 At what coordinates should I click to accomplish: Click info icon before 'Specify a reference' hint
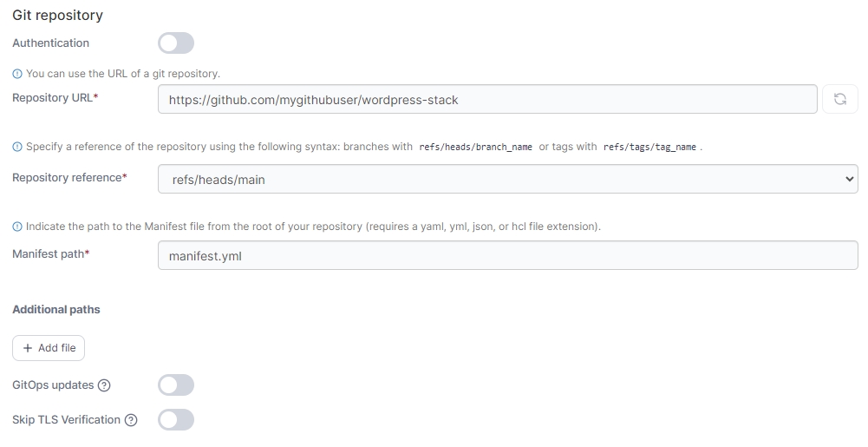coord(17,147)
